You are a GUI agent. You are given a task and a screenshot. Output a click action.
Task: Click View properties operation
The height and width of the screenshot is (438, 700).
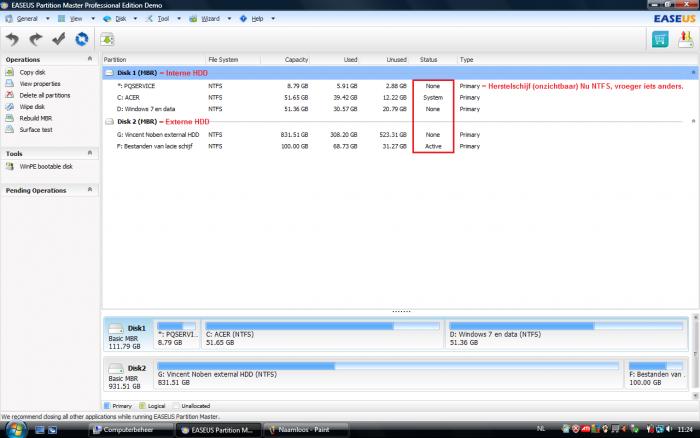point(40,84)
